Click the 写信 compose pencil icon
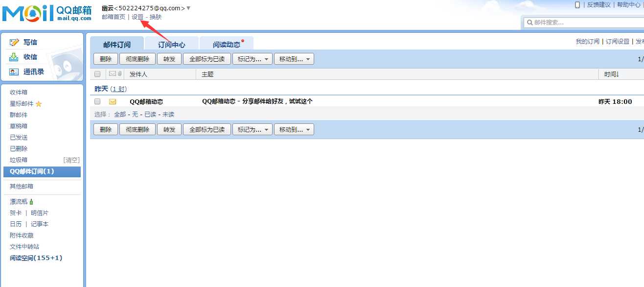 coord(14,43)
